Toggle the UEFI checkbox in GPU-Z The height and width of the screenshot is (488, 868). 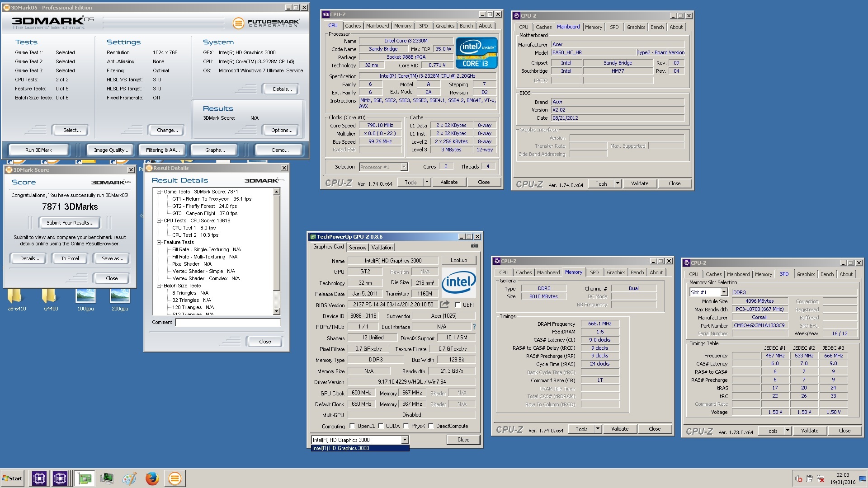458,305
